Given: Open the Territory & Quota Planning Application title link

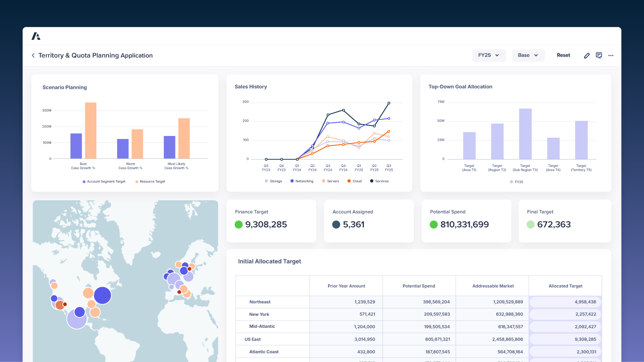Looking at the screenshot, I should tap(95, 56).
